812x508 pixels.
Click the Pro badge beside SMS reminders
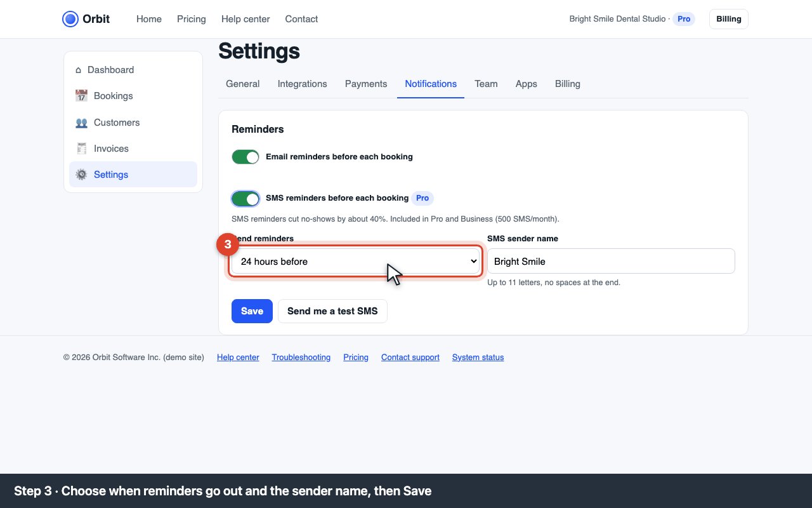422,198
